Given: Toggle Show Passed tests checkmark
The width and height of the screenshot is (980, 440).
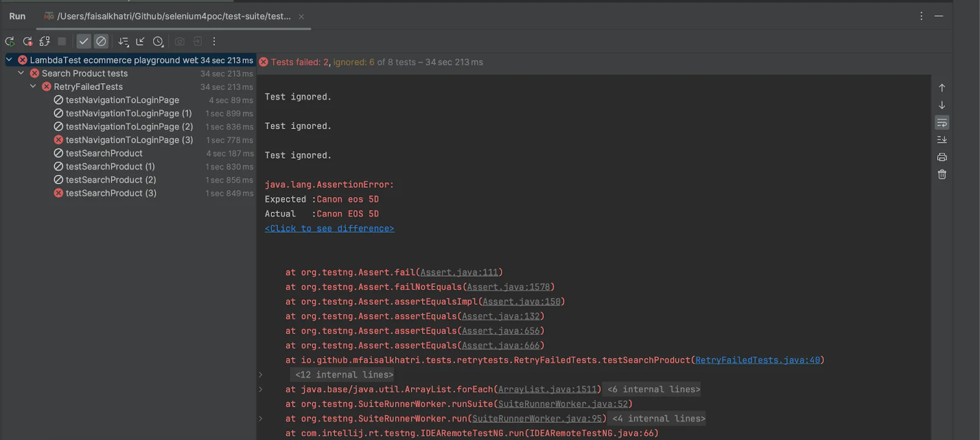Looking at the screenshot, I should pos(84,42).
